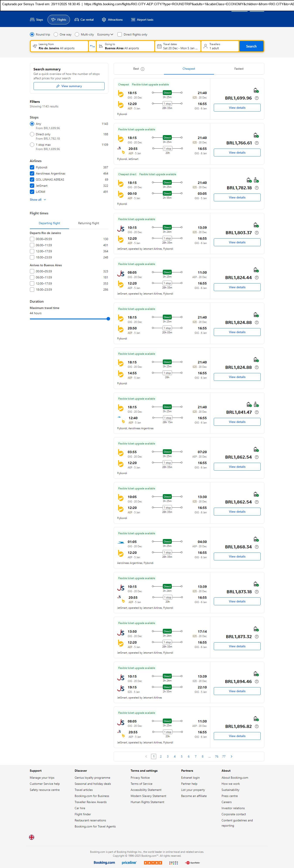Open the Travellers selector showing 1 adult

click(220, 46)
